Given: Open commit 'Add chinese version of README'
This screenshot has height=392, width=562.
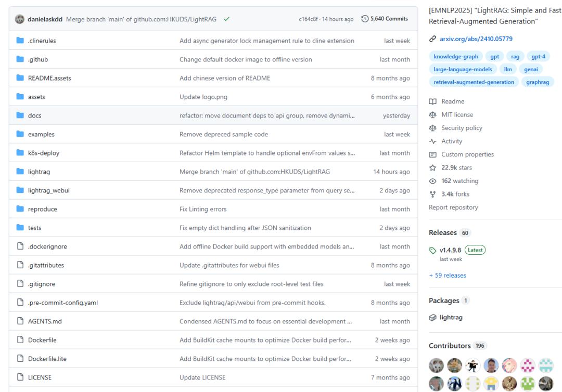Looking at the screenshot, I should tap(225, 78).
